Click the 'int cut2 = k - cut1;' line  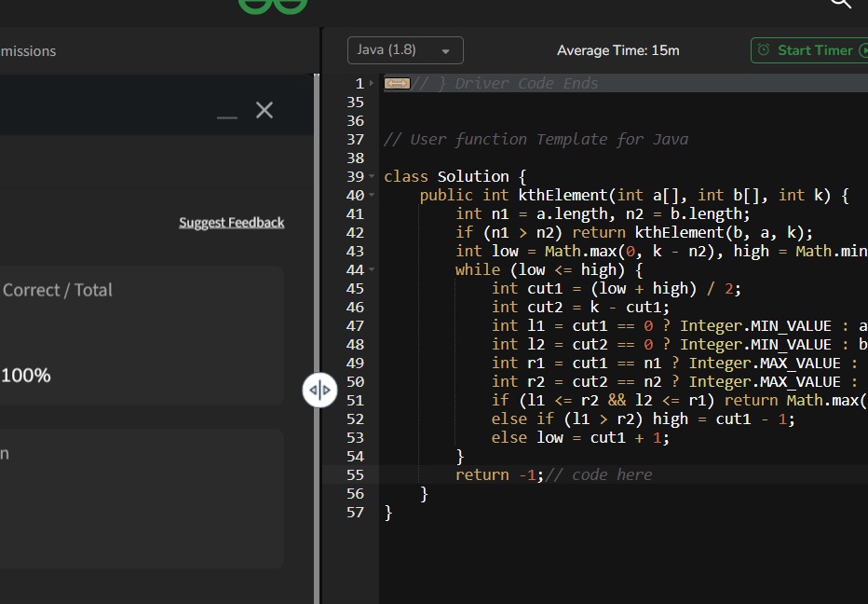click(x=580, y=307)
